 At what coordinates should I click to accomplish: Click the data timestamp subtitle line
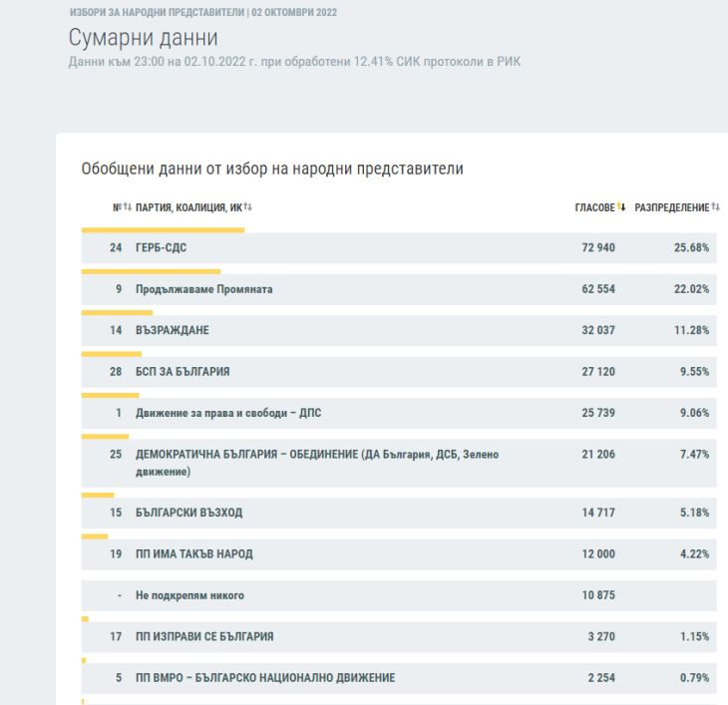[x=295, y=62]
